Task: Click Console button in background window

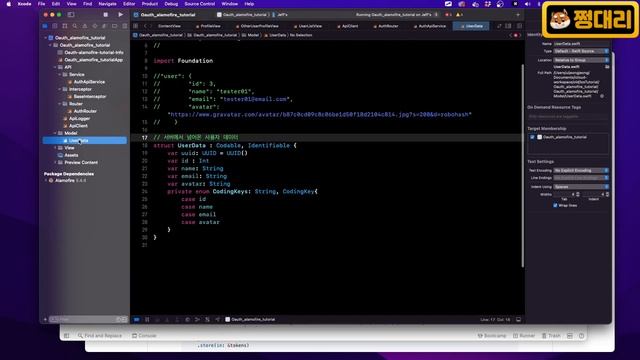Action: point(144,336)
